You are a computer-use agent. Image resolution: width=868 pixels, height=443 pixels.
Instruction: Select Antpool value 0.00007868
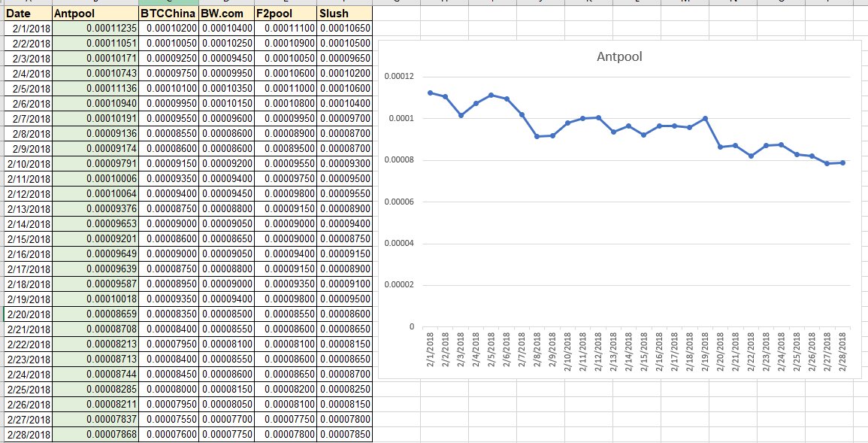click(x=95, y=433)
